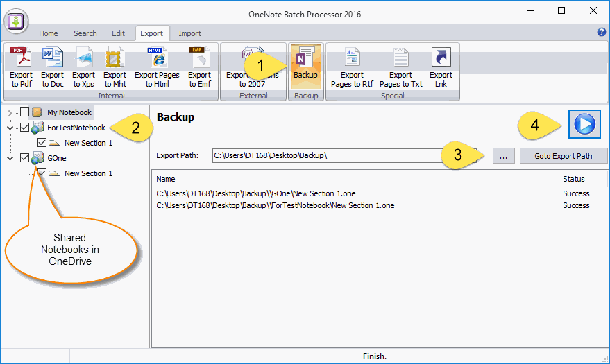
Task: Select the My Notebook tree item
Action: coord(69,112)
